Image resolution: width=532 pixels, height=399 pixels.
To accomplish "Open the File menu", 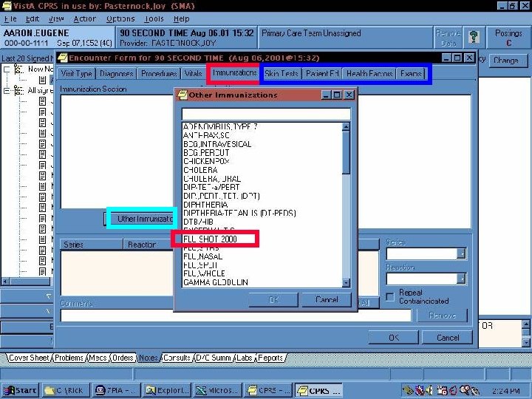I will (11, 19).
